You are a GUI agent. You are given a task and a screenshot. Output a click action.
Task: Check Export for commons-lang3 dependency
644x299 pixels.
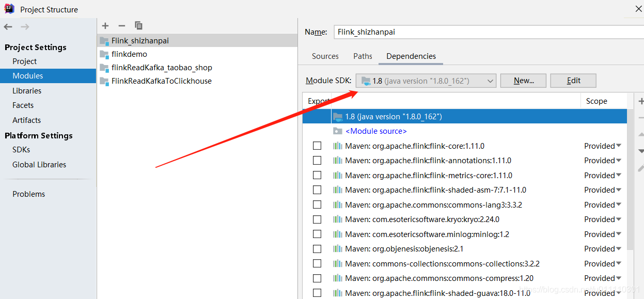(x=317, y=204)
